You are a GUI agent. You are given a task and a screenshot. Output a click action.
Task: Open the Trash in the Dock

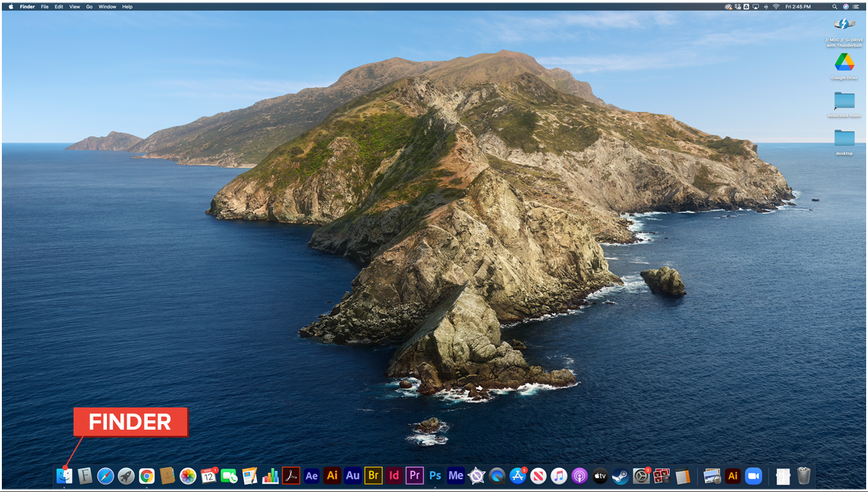[x=803, y=476]
